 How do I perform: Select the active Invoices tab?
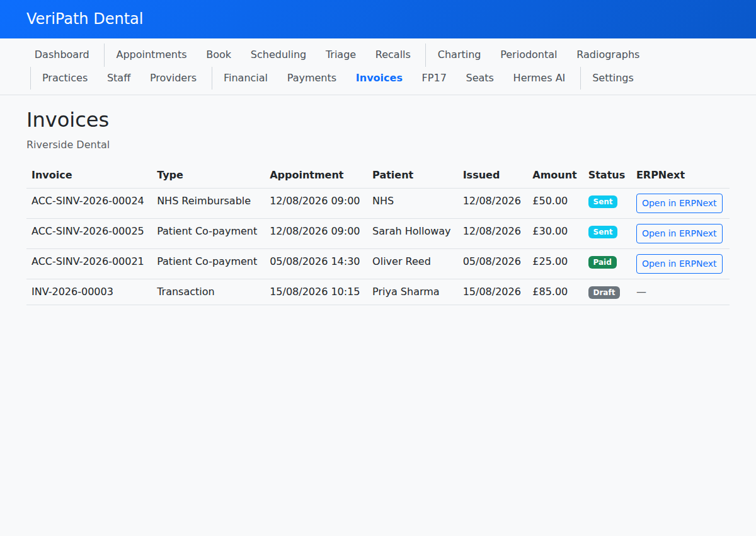(379, 78)
